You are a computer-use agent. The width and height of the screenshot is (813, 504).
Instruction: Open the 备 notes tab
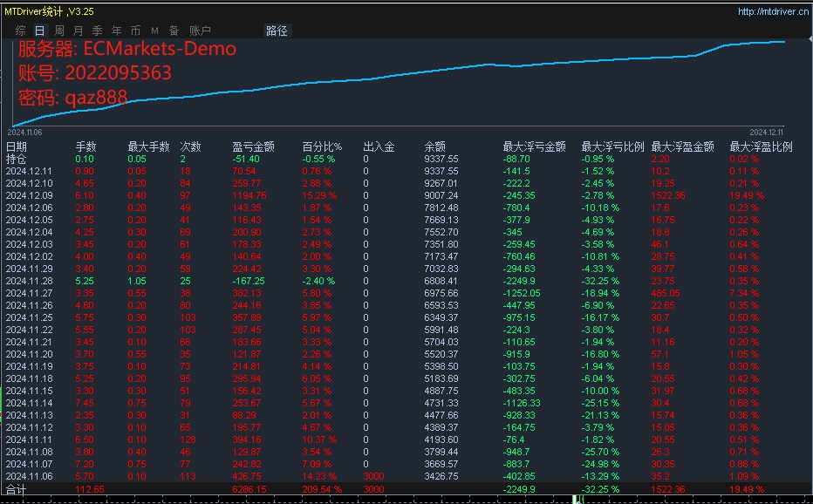tap(174, 31)
